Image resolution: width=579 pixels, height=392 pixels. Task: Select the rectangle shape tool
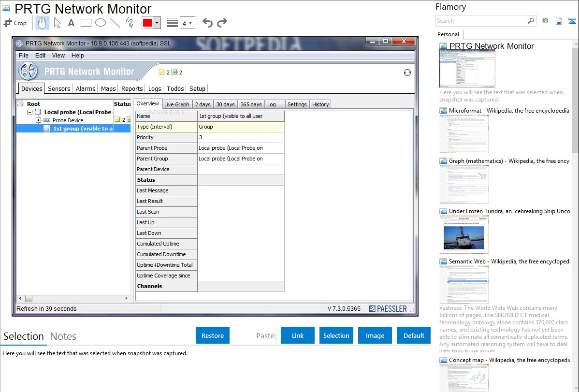pyautogui.click(x=86, y=23)
